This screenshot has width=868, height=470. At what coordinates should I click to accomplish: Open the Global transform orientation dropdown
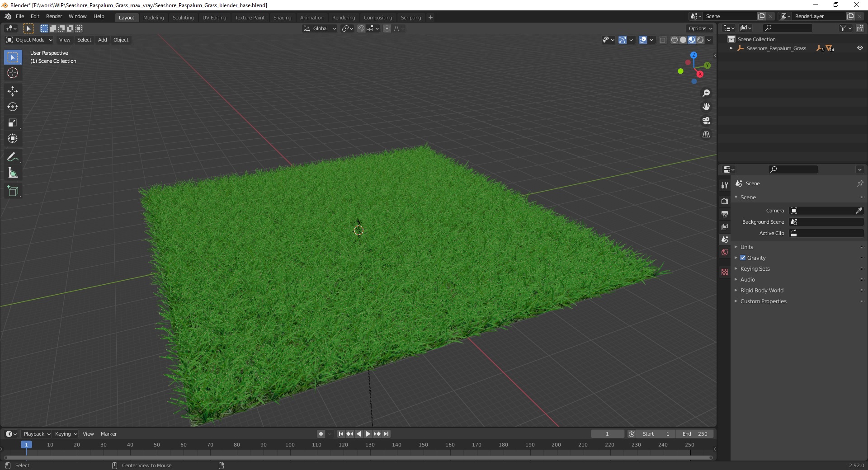tap(320, 28)
